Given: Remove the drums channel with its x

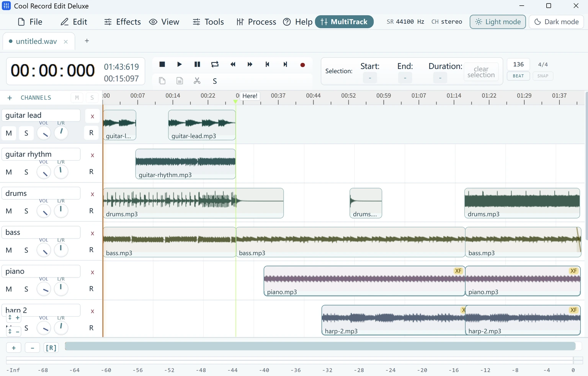Looking at the screenshot, I should coord(92,194).
